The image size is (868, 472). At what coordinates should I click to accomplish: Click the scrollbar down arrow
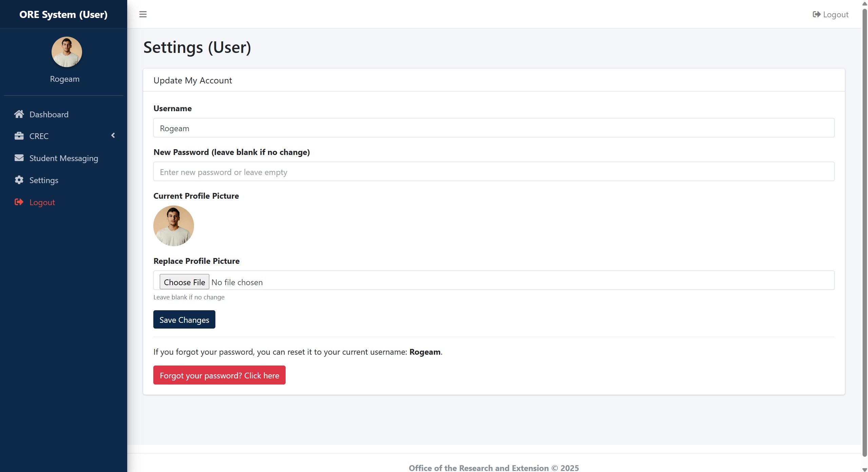coord(864,469)
